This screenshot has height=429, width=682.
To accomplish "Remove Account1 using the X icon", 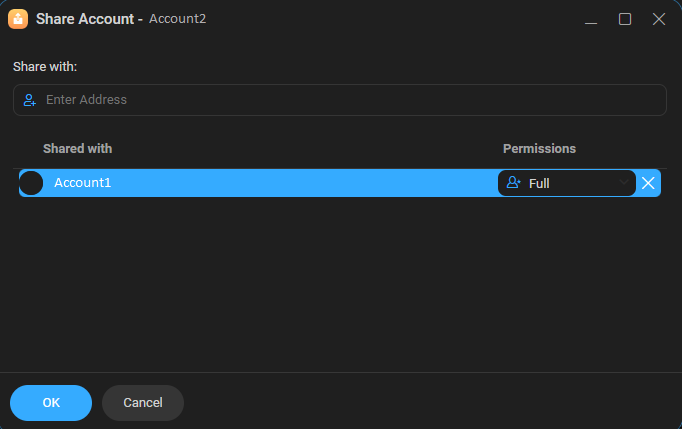I will (x=648, y=183).
